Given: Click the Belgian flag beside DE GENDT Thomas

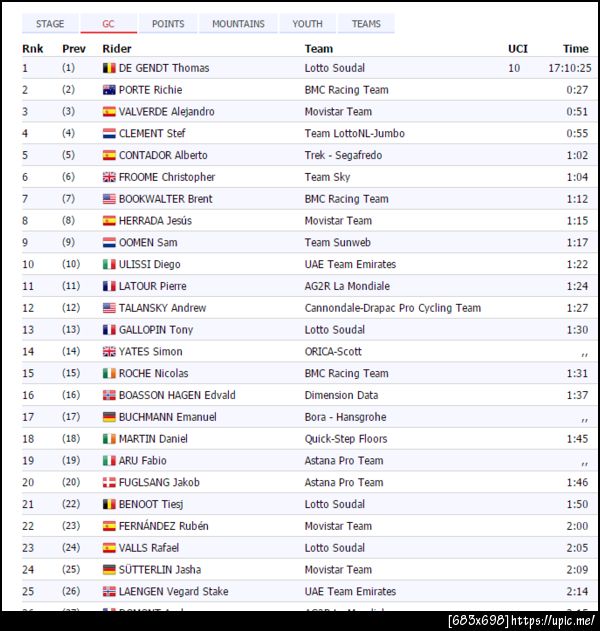Looking at the screenshot, I should tap(109, 68).
